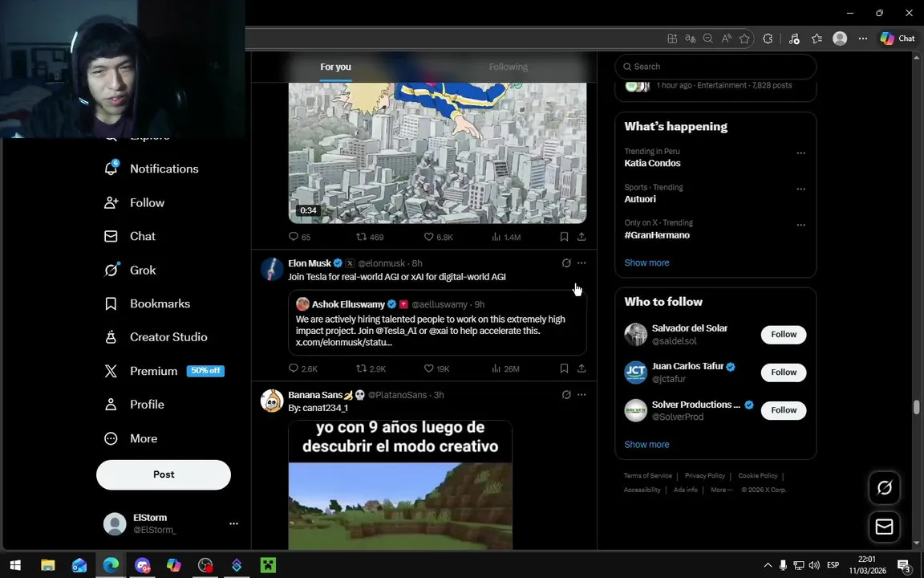The width and height of the screenshot is (924, 578).
Task: Share the Elon Musk post
Action: tap(582, 368)
